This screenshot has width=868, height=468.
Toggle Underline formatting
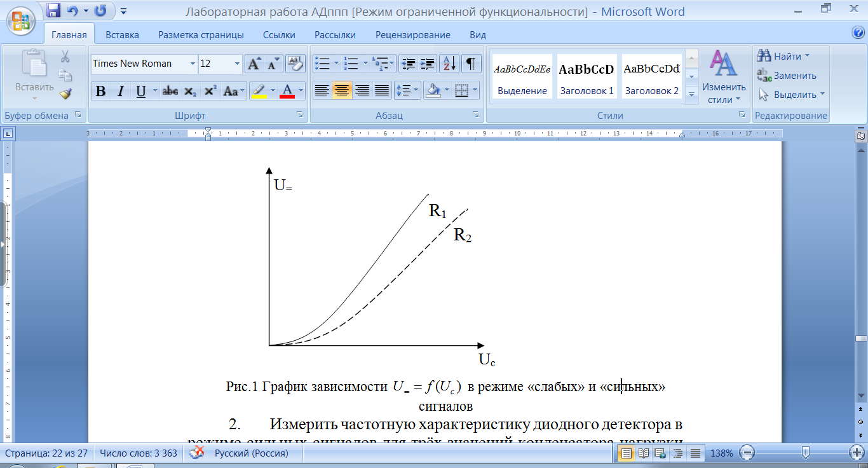140,91
